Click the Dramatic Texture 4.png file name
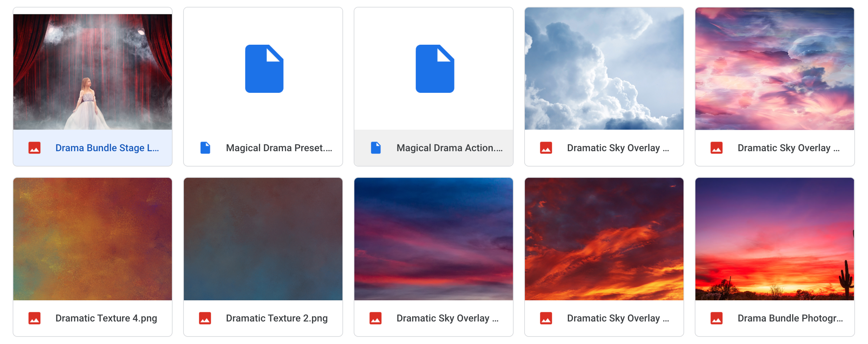This screenshot has height=344, width=868. (106, 318)
